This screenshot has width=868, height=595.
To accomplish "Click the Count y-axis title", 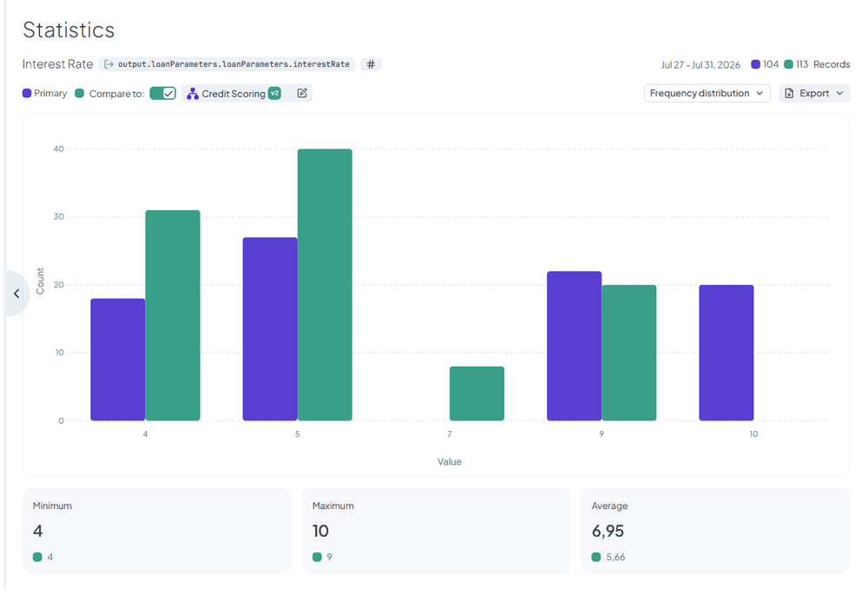I will [40, 281].
